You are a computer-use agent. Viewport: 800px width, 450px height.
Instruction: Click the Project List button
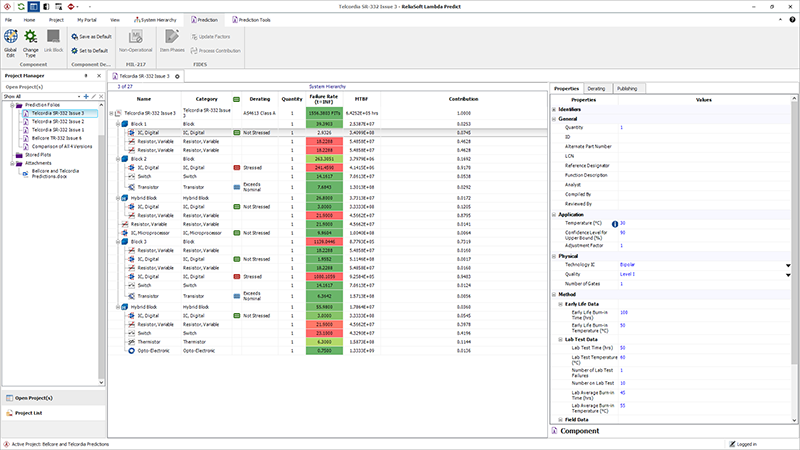coord(54,413)
